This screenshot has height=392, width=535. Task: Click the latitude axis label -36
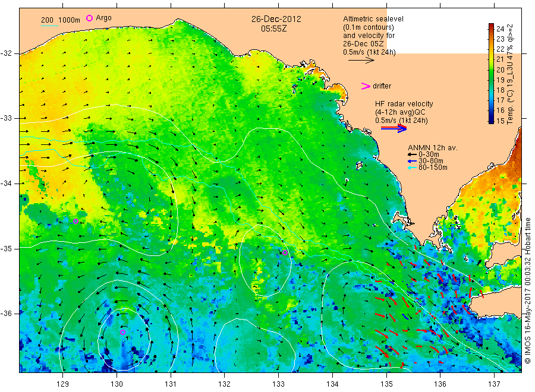click(x=6, y=314)
